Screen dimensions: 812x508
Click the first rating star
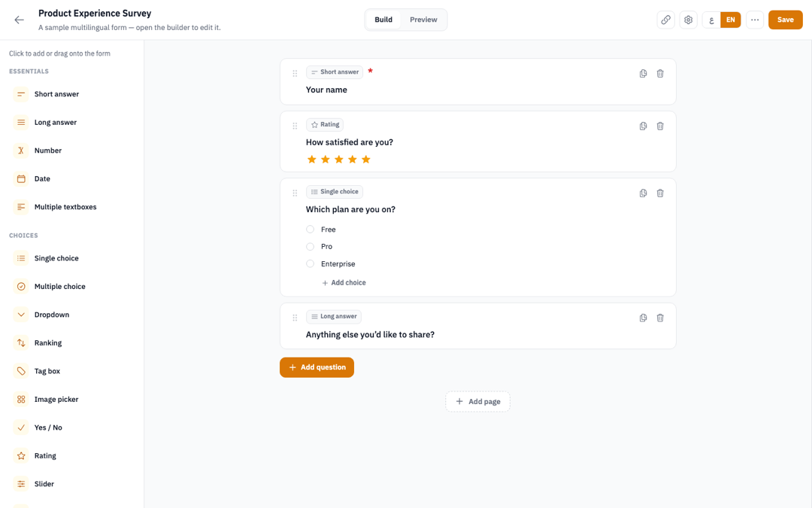pos(311,159)
